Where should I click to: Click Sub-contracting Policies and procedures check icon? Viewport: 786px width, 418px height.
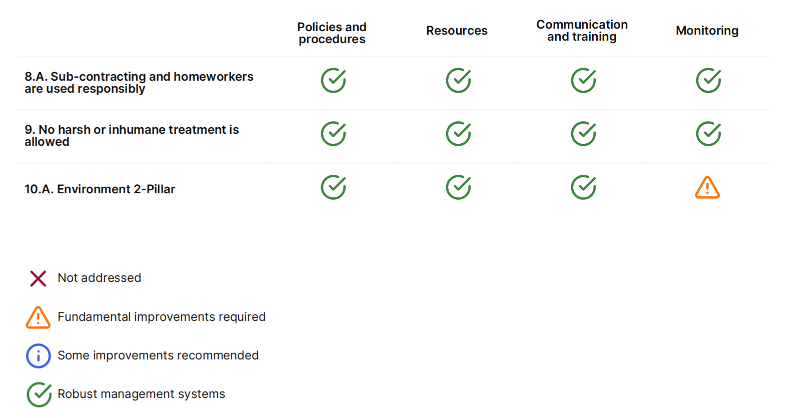(333, 80)
